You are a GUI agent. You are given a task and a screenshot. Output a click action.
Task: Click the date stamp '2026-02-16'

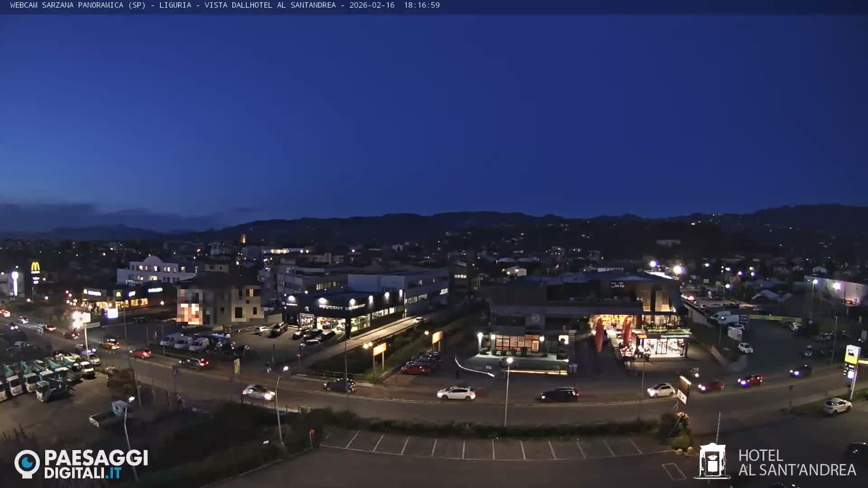pos(372,5)
